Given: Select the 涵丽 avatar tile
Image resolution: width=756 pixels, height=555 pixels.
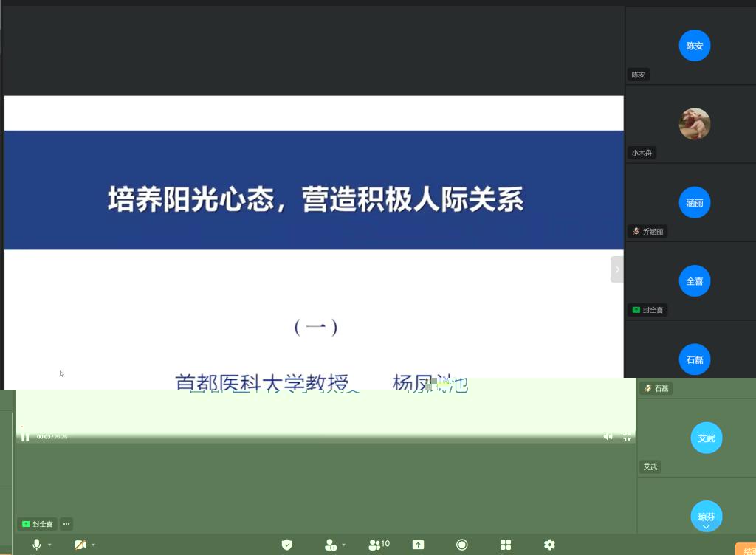Looking at the screenshot, I should [694, 202].
